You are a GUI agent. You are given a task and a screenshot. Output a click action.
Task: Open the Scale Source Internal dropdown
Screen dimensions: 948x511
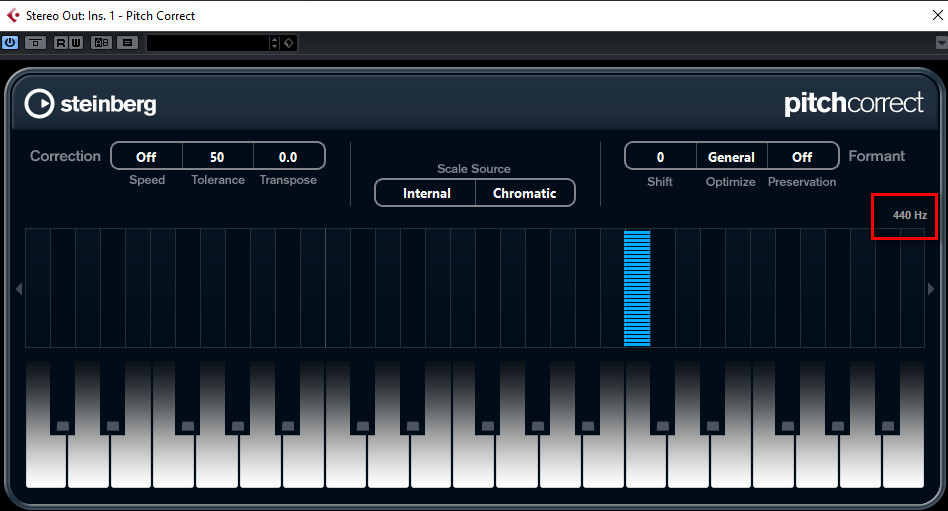pos(426,193)
